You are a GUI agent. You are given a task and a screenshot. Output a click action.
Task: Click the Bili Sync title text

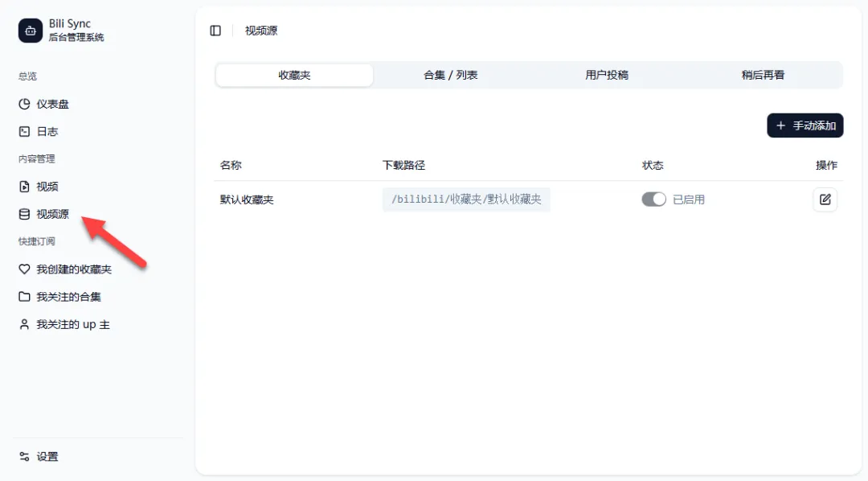point(70,24)
